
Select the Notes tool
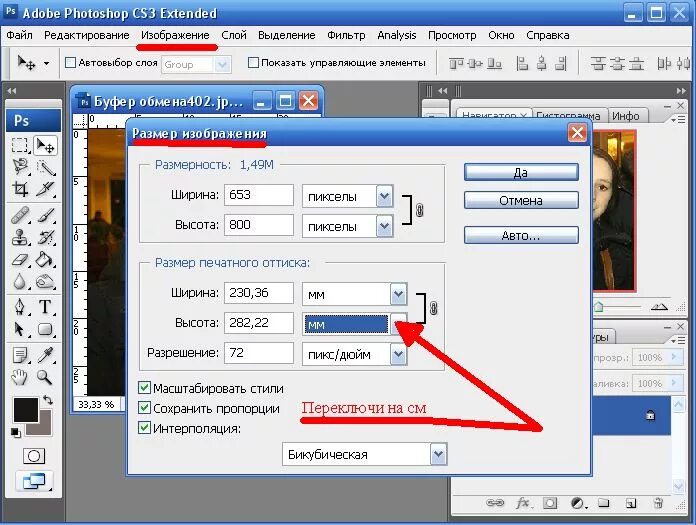point(19,355)
